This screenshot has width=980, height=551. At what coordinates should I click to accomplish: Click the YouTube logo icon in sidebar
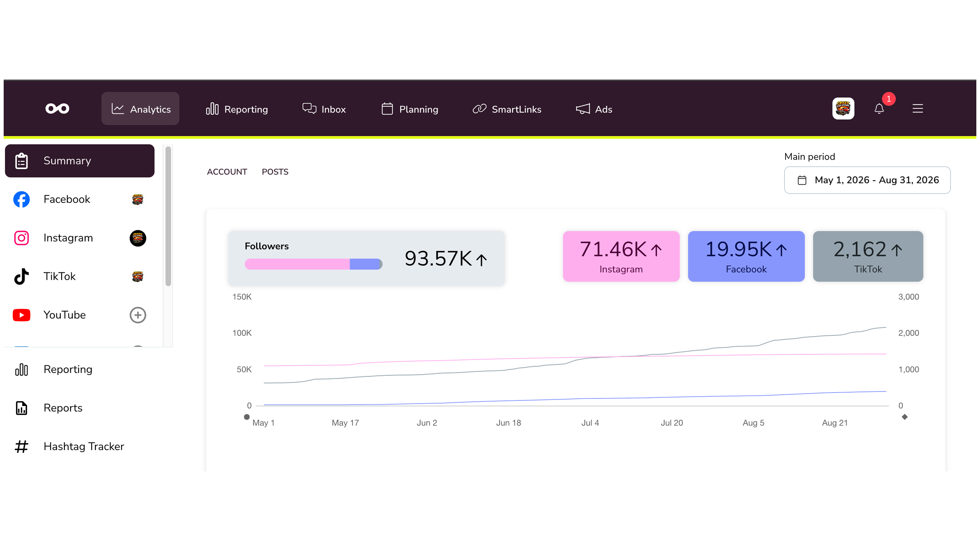point(21,315)
